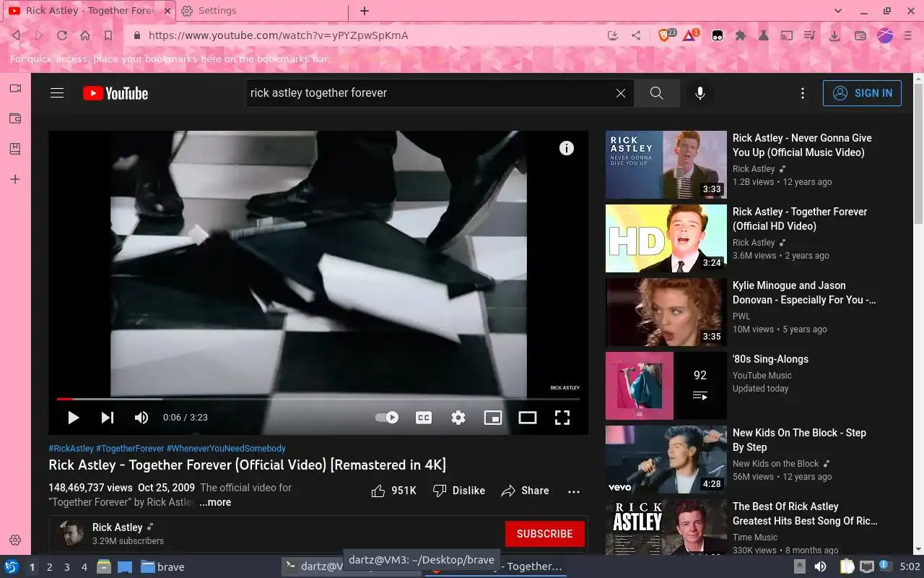This screenshot has width=924, height=578.
Task: Skip to the next video
Action: (108, 418)
